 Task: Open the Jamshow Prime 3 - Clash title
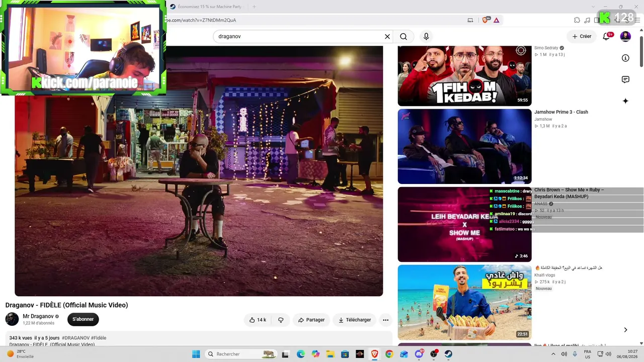561,112
